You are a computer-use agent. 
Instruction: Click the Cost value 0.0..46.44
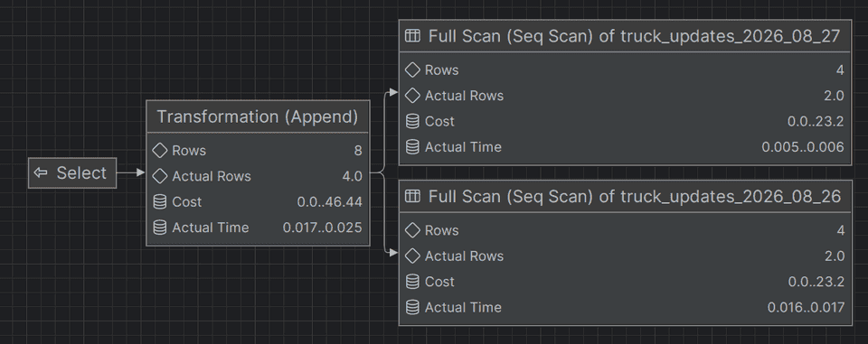click(x=329, y=202)
